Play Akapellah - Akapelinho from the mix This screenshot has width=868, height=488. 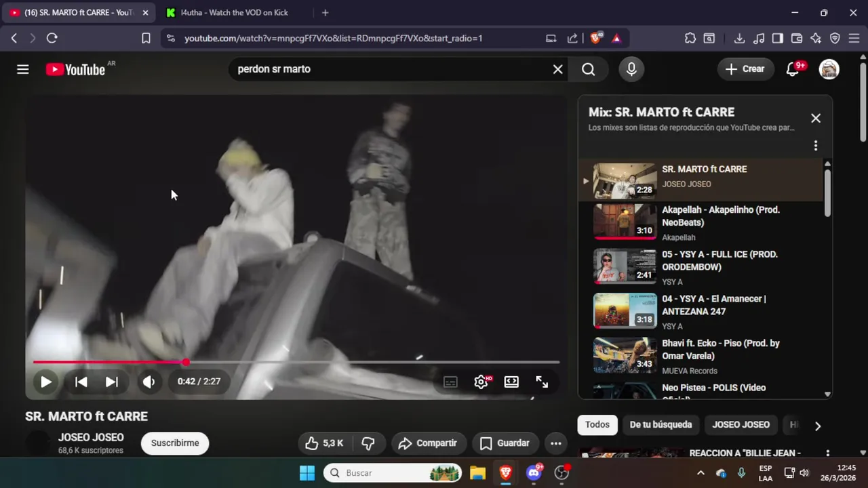[701, 223]
